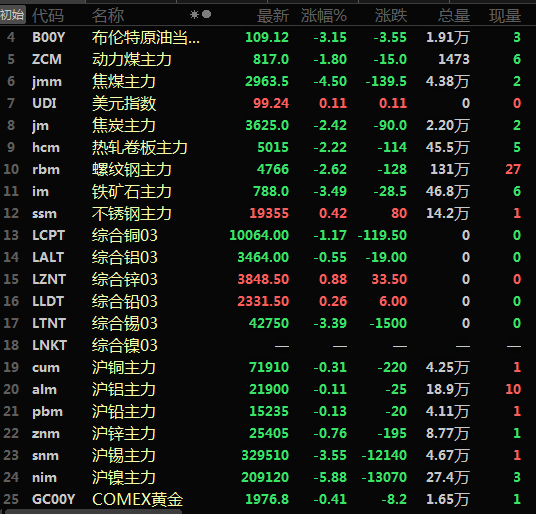The height and width of the screenshot is (514, 536).
Task: Sort by the 代码 column header
Action: click(x=48, y=16)
